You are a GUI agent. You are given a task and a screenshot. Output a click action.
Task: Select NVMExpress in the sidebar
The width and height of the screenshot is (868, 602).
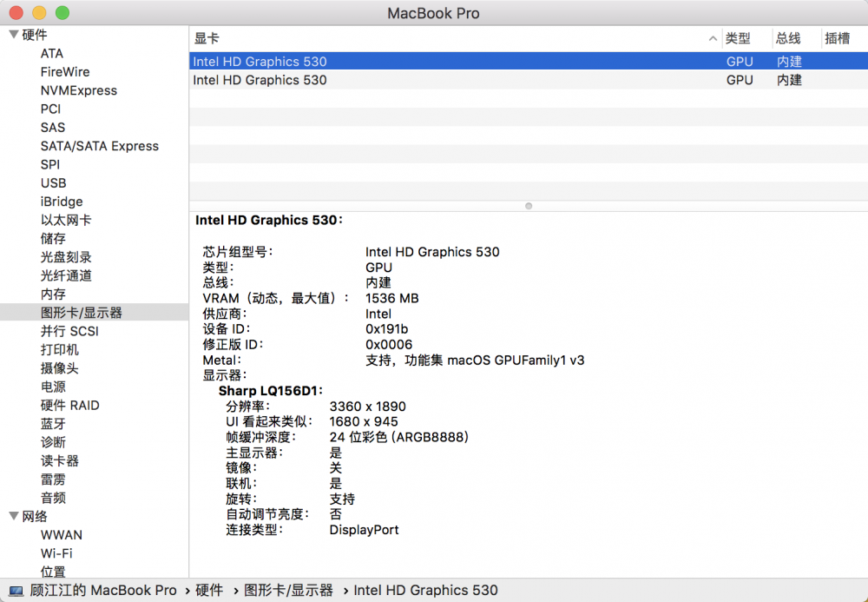79,90
